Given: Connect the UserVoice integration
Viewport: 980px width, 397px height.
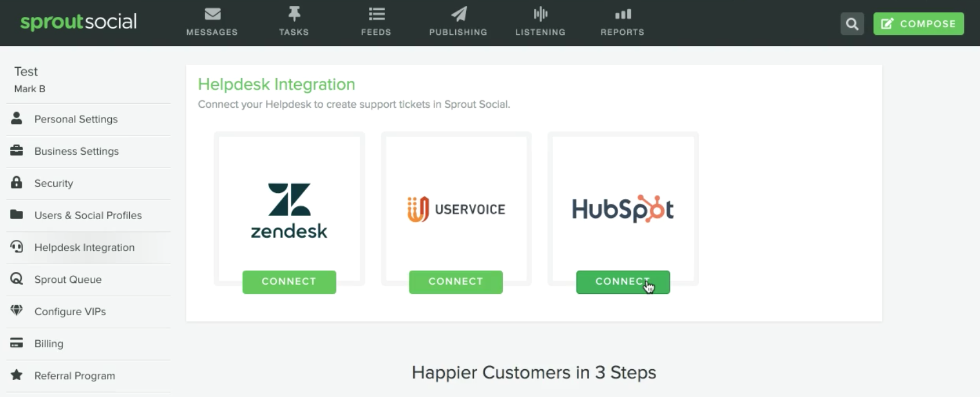Looking at the screenshot, I should pos(456,282).
